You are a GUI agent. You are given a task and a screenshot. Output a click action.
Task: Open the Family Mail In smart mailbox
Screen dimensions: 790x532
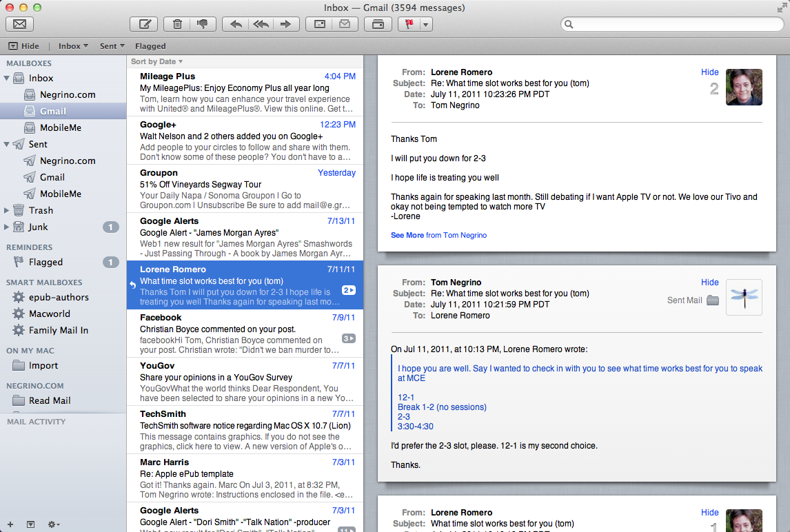63,331
